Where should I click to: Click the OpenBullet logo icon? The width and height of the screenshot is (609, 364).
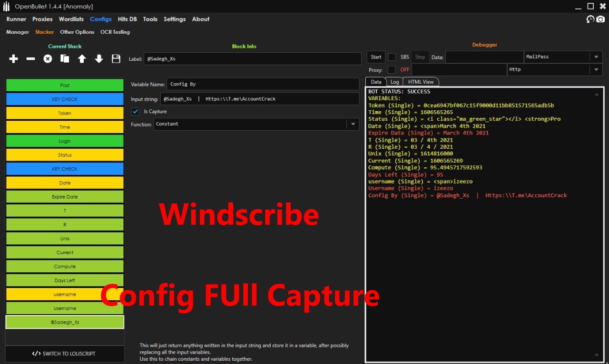6,6
